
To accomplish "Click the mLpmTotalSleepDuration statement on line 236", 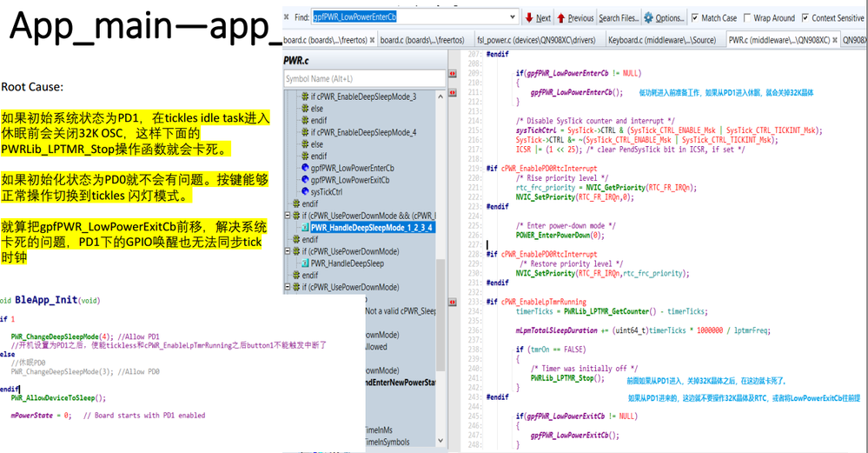I will click(643, 330).
